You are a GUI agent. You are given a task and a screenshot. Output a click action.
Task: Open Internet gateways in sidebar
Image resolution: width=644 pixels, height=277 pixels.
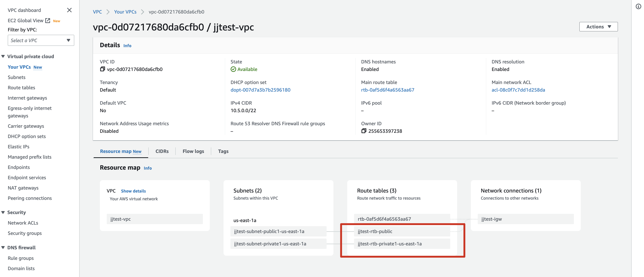pyautogui.click(x=27, y=98)
